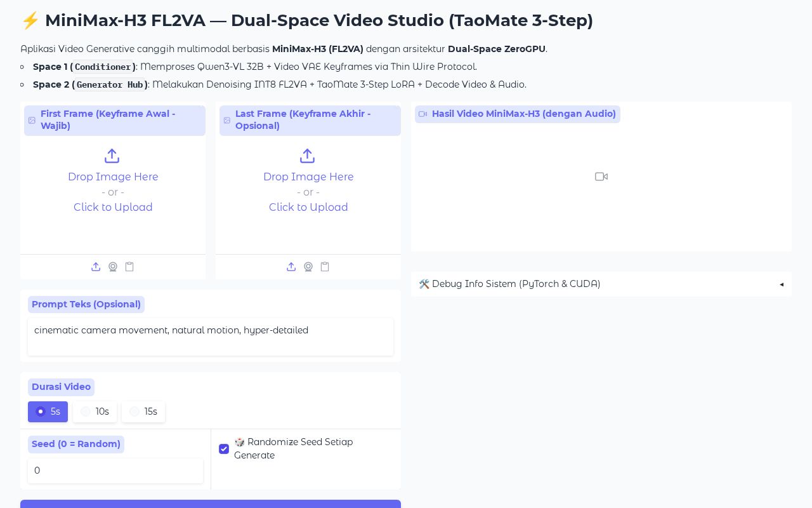The image size is (812, 508).
Task: Click the large upload arrow in First Frame
Action: [x=112, y=156]
